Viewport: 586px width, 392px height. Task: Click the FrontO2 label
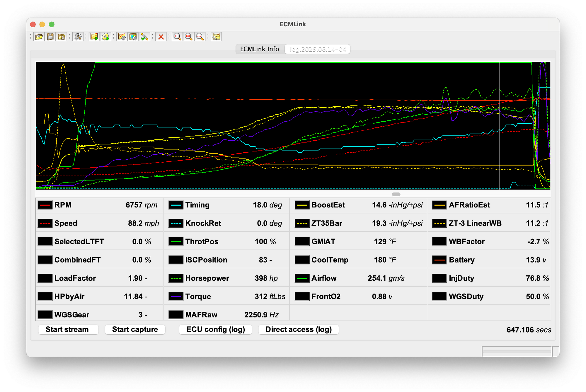coord(326,296)
